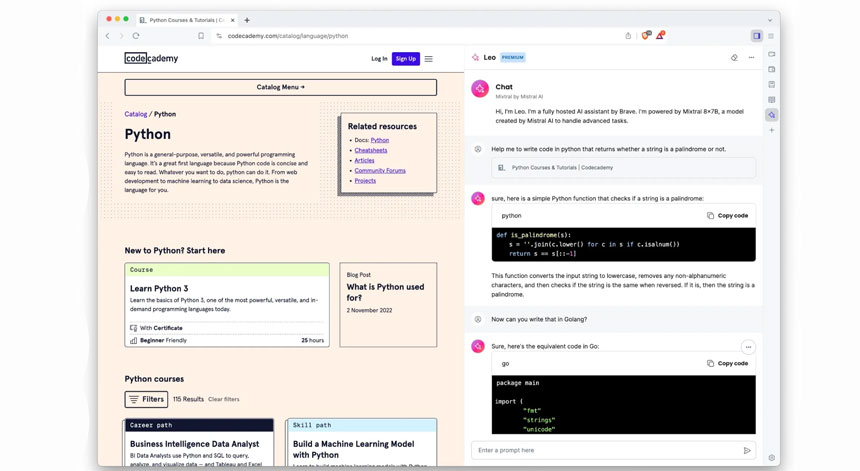Open Brave Rewards triangle icon
Screen dimensions: 860x471
click(x=660, y=36)
